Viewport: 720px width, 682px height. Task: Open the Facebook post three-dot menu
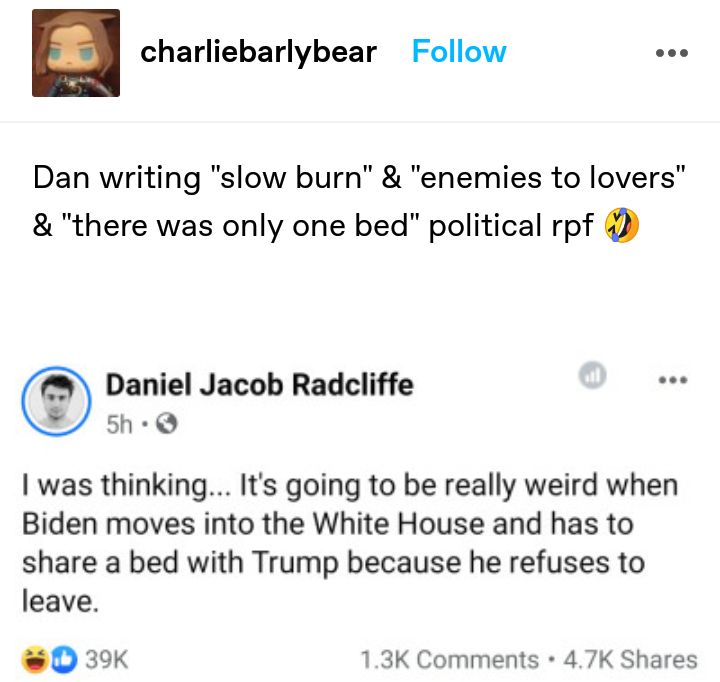[x=673, y=380]
